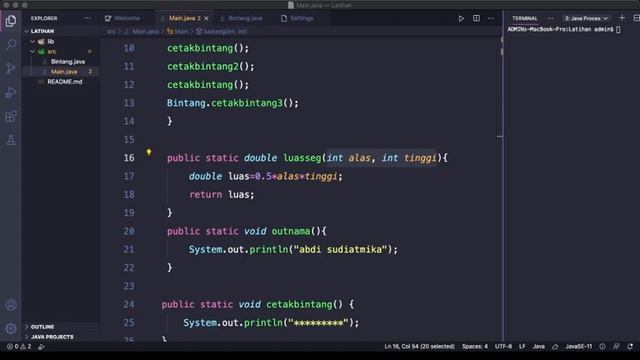Select the Main.java editor tab
The image size is (640, 360).
click(x=184, y=18)
